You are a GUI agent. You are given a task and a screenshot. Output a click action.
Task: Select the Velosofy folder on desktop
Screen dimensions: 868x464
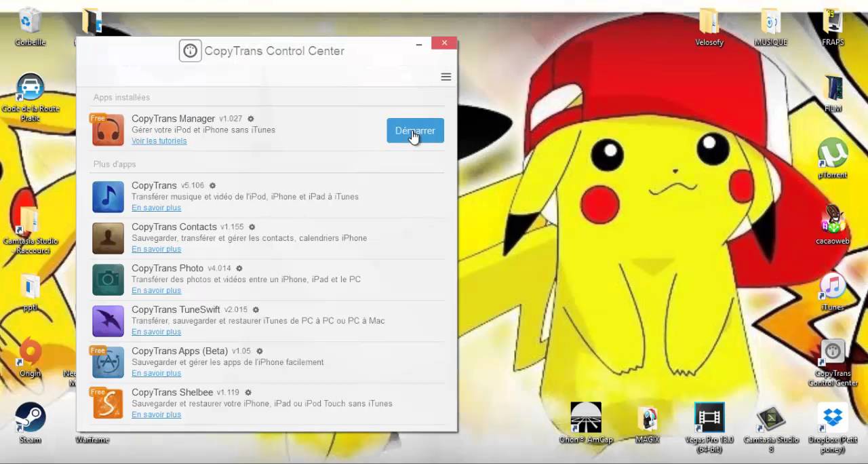tap(709, 27)
